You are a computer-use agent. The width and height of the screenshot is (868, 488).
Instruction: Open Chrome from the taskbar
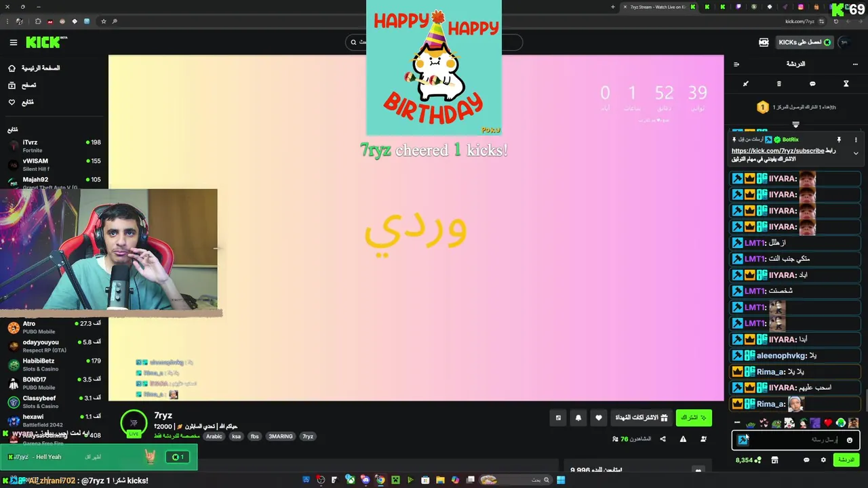click(380, 480)
